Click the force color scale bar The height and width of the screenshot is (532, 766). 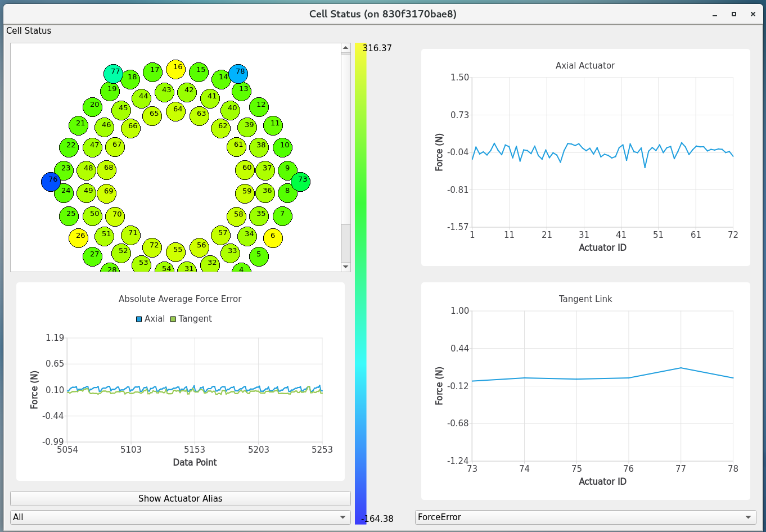coord(361,281)
